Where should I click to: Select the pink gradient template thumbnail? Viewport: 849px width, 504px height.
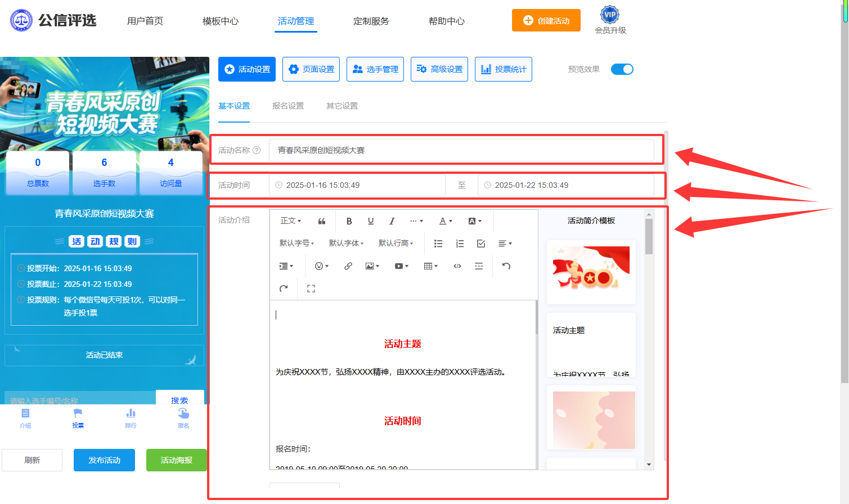click(591, 417)
